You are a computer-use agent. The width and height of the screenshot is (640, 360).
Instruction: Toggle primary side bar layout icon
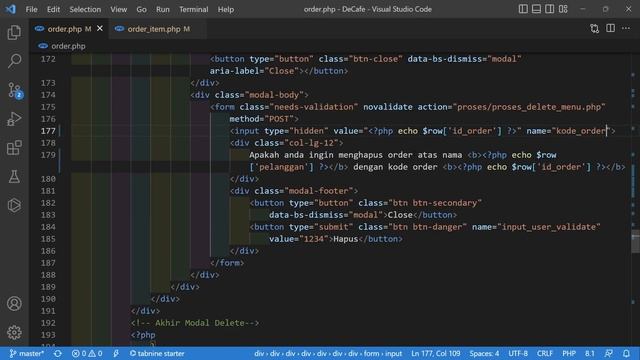pos(523,9)
